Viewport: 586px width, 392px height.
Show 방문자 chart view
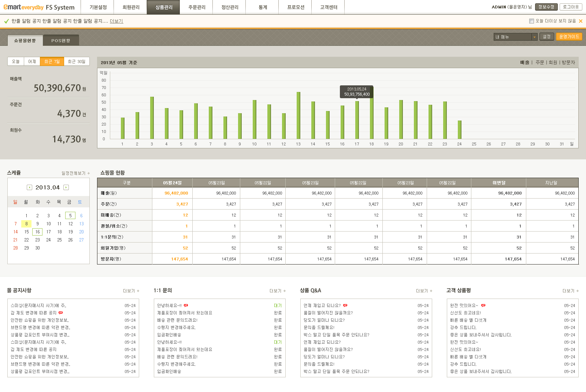(568, 63)
